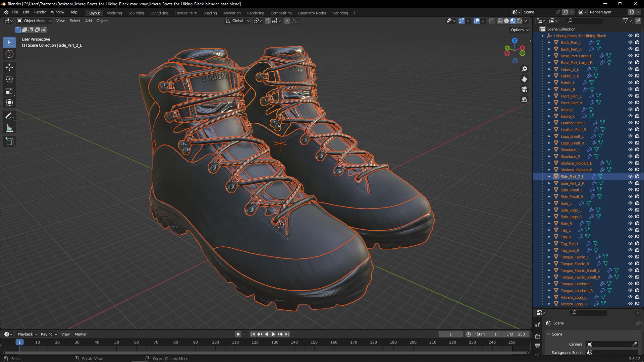Hide Back_Part_L in viewport

tap(630, 42)
